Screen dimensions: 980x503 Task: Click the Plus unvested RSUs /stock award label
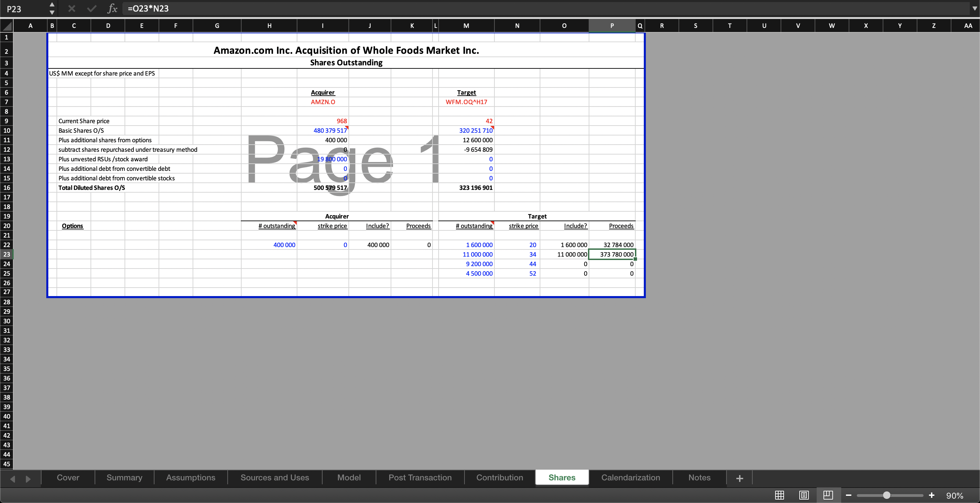click(103, 159)
